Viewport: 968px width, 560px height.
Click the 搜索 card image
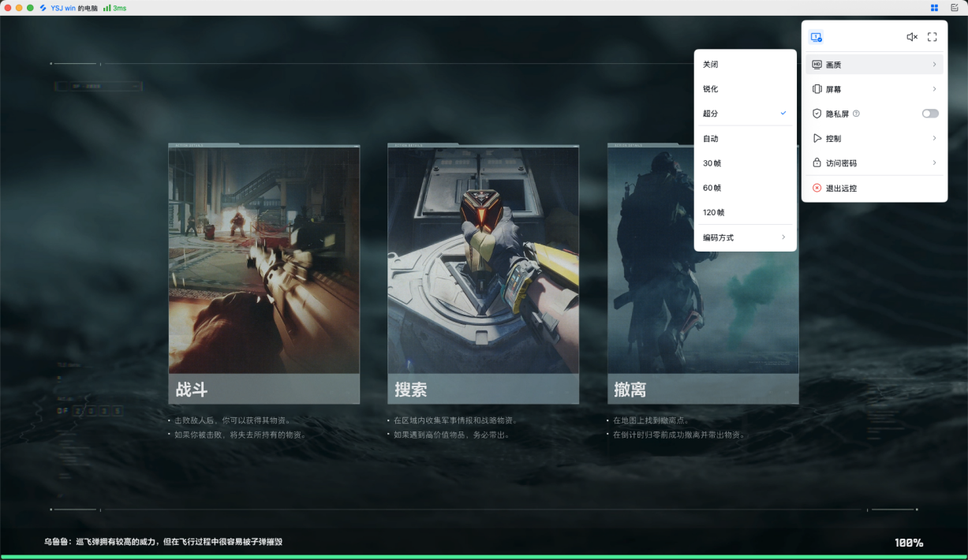click(483, 260)
